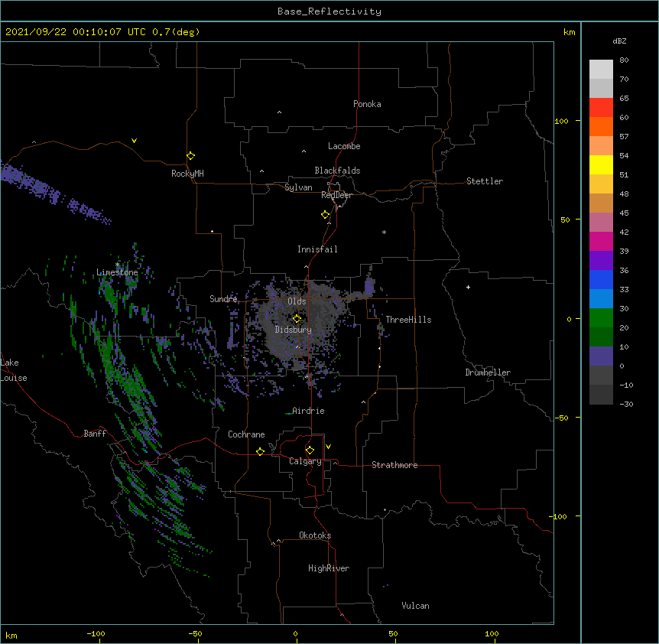Click the yellow diamond marker above RockyMH

tap(190, 156)
